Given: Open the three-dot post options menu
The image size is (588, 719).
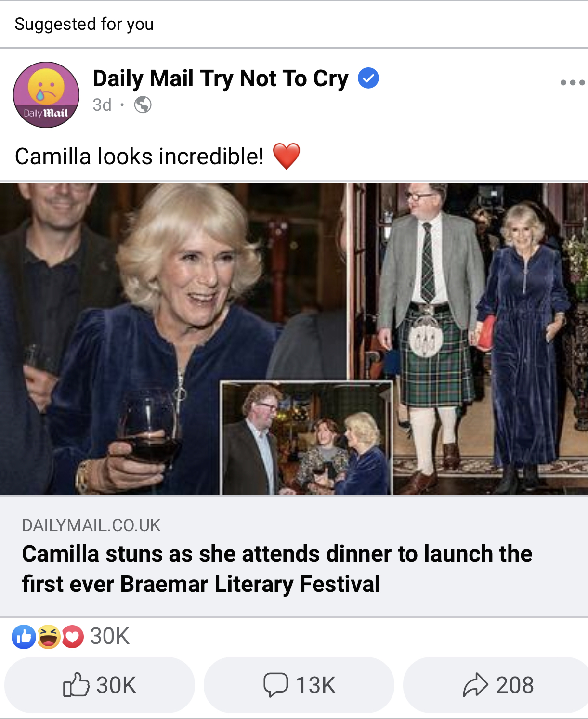Looking at the screenshot, I should 572,82.
